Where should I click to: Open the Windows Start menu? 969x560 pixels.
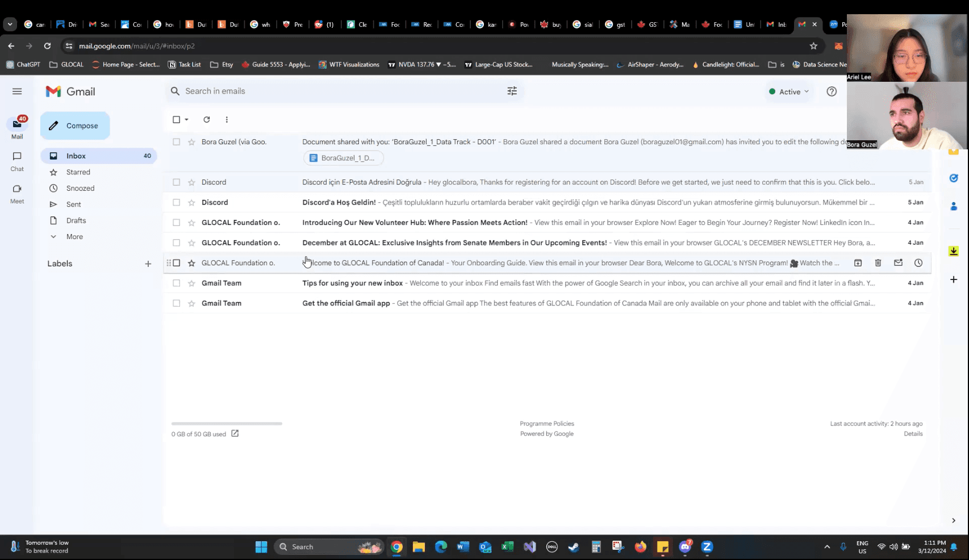261,547
